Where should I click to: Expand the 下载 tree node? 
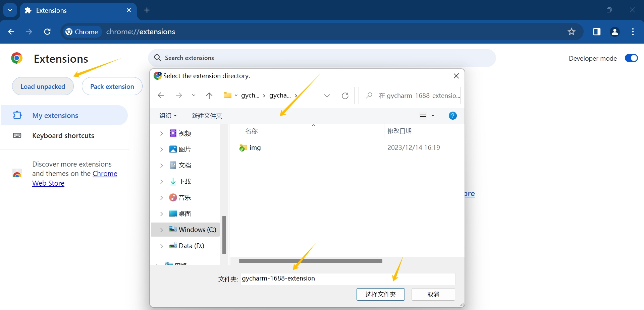(161, 182)
